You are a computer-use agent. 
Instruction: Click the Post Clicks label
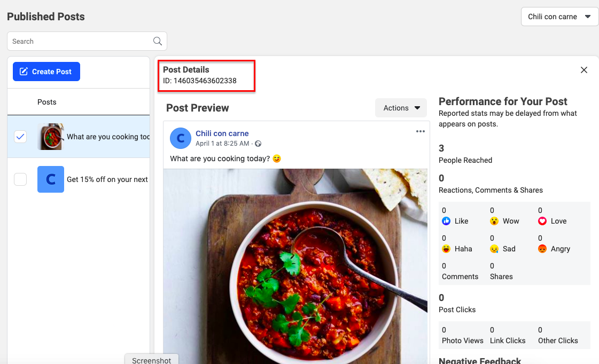pos(457,310)
